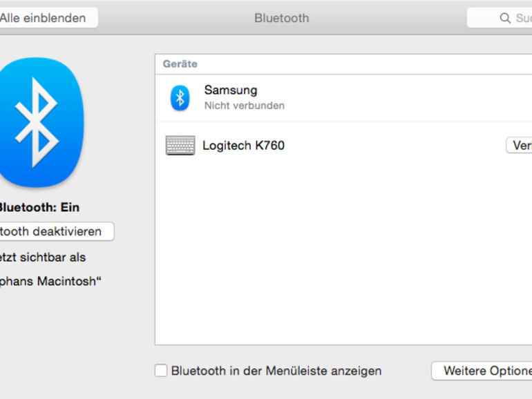The image size is (532, 399).
Task: Click the sichtbar als label text
Action: (43, 257)
